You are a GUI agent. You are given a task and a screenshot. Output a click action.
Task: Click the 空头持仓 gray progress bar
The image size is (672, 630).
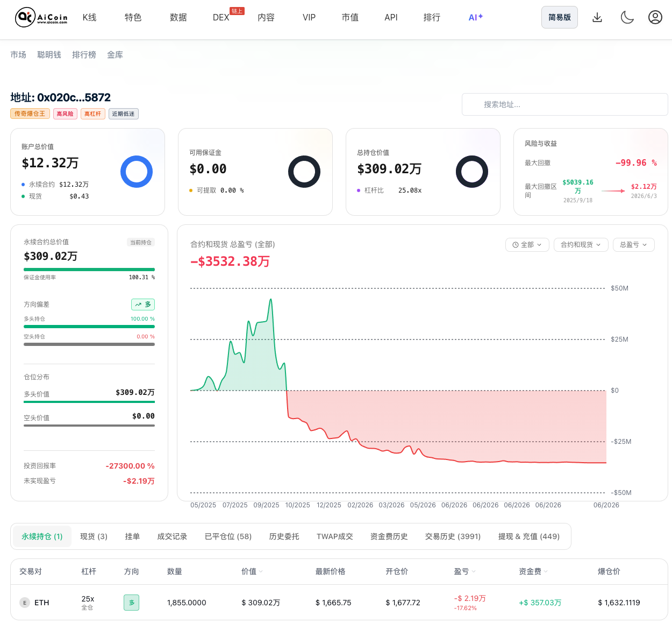pos(89,344)
